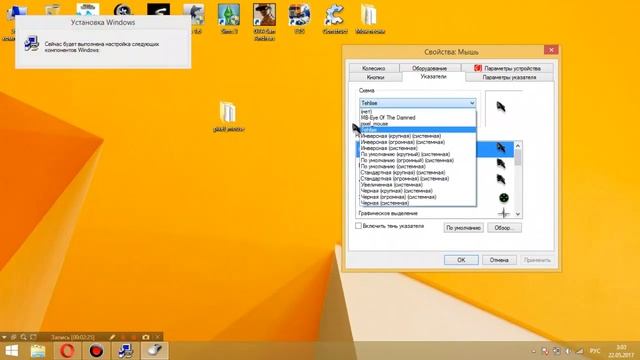
Task: Choose Инверсная (огромная) (системная) scheme
Action: tap(418, 142)
